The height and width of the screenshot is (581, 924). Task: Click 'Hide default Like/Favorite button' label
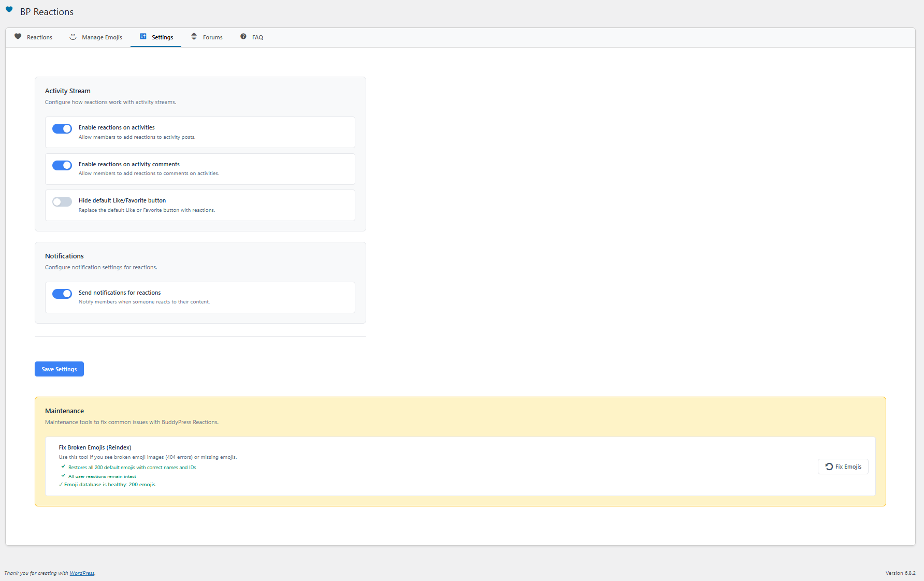(122, 200)
